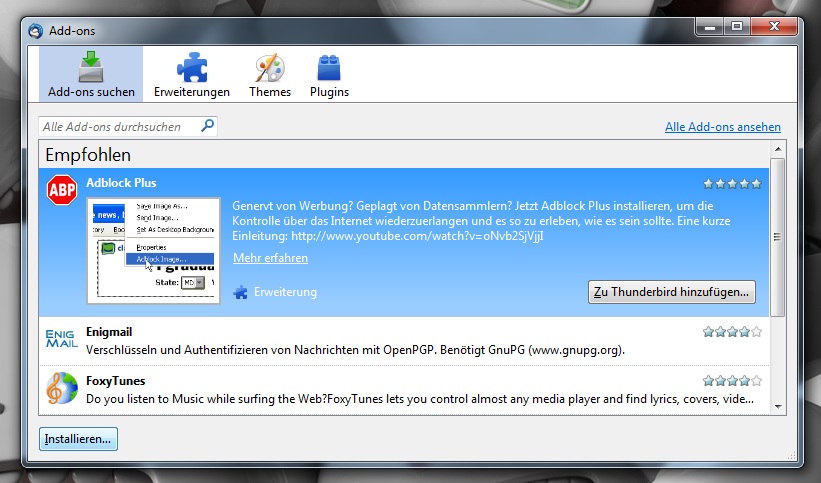Click Zu Thunderbird hinzufügen button
821x483 pixels.
(671, 292)
